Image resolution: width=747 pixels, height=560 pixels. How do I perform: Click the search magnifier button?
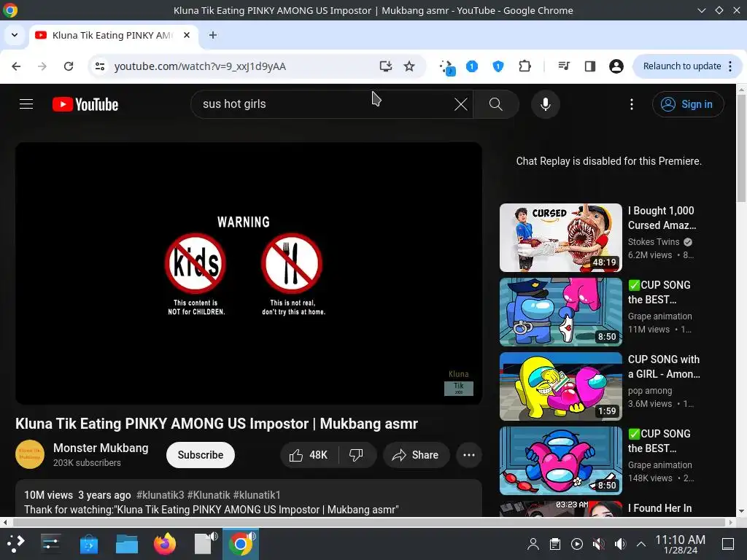(x=496, y=104)
